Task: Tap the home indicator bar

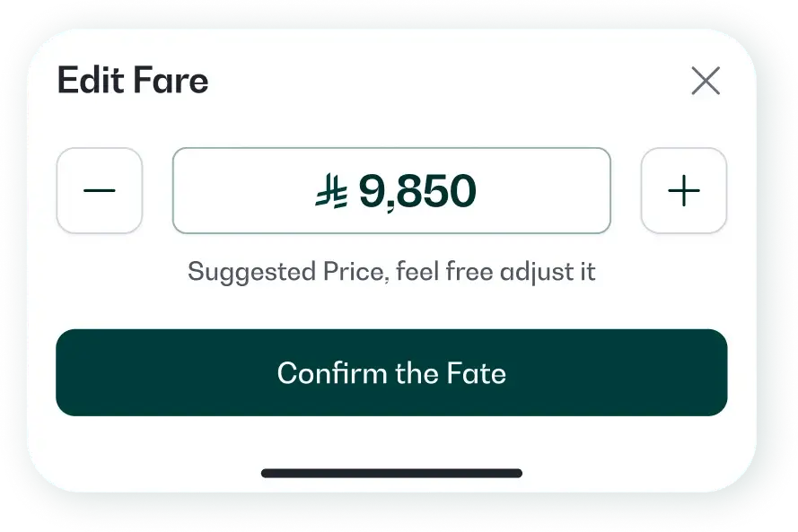Action: [x=391, y=473]
